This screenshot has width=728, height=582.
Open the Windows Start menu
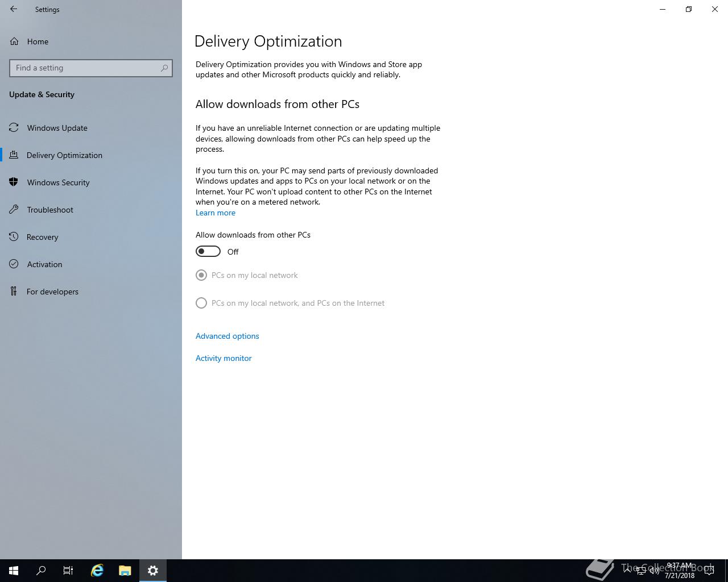(14, 571)
